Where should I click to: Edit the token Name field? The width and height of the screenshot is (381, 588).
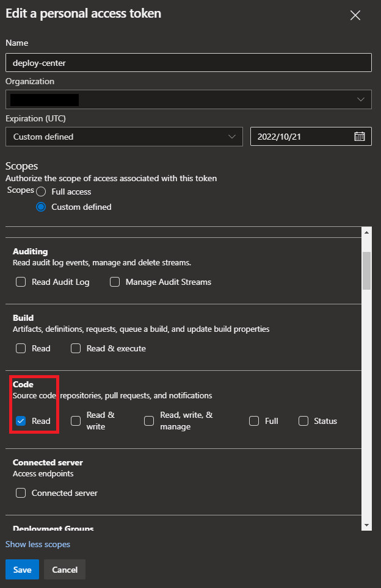189,63
